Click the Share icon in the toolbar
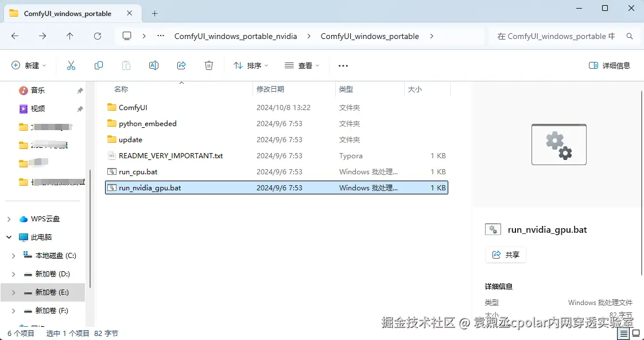Image resolution: width=644 pixels, height=340 pixels. point(181,65)
